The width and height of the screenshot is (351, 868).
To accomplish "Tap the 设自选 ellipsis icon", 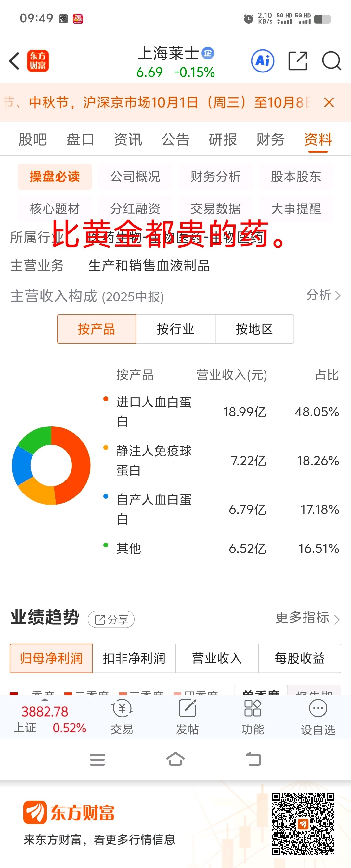I will 318,709.
